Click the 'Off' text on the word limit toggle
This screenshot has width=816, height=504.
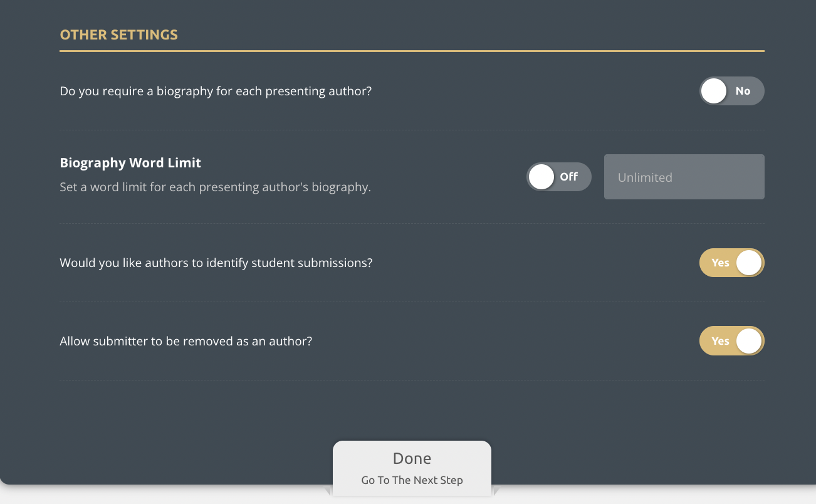coord(568,177)
